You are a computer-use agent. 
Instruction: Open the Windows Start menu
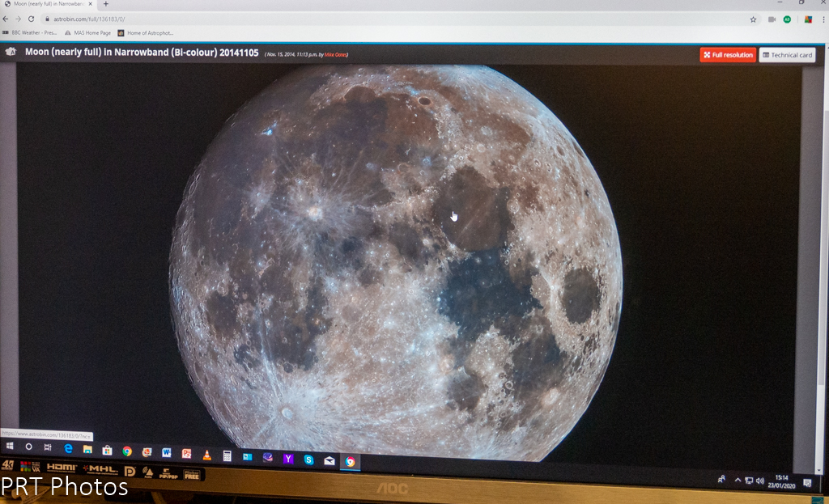click(10, 447)
